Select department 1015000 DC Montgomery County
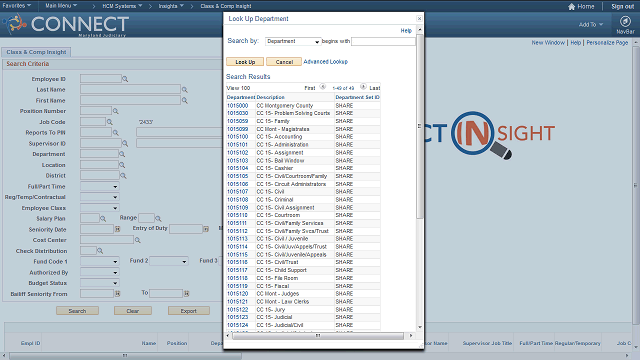The height and width of the screenshot is (360, 640). pyautogui.click(x=237, y=105)
